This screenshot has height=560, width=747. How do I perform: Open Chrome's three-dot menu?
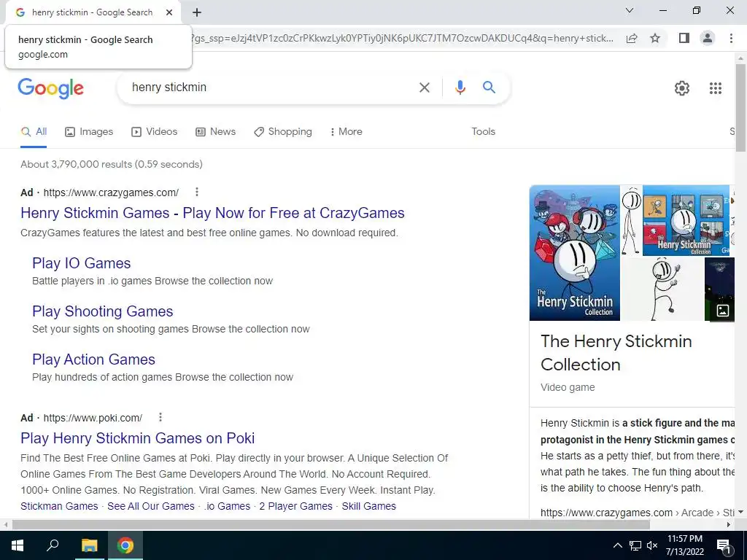point(731,38)
